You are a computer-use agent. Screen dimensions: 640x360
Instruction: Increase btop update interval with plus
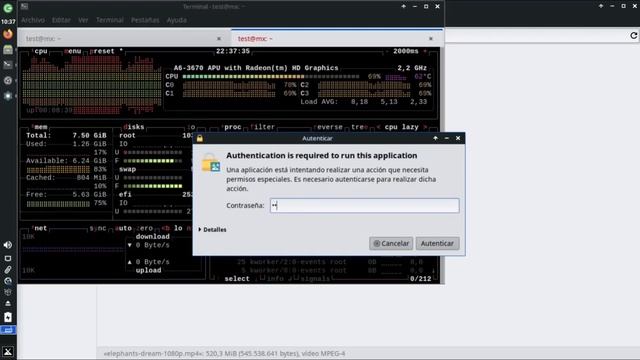click(x=425, y=51)
